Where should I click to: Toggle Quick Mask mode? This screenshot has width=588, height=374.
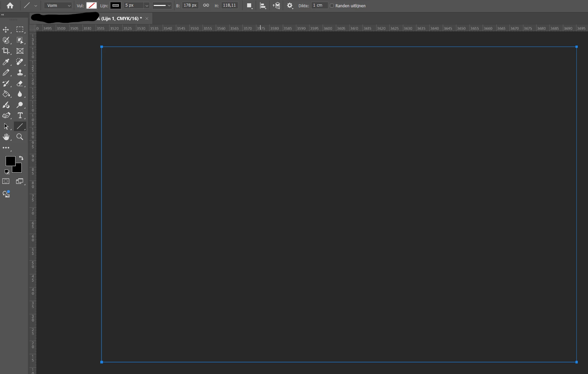point(6,181)
